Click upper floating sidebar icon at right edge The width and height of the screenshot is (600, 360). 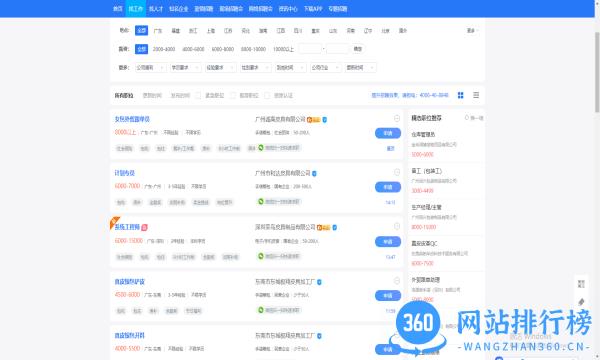point(581,283)
